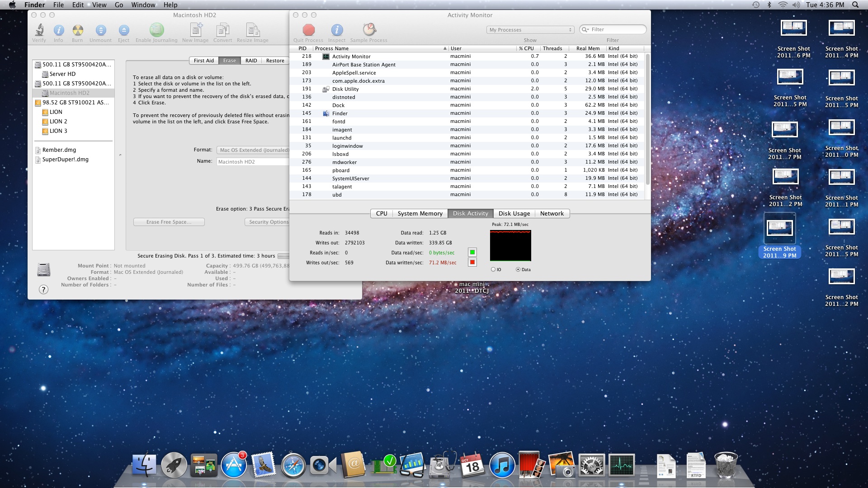Click the Quit Process stop icon

(309, 30)
